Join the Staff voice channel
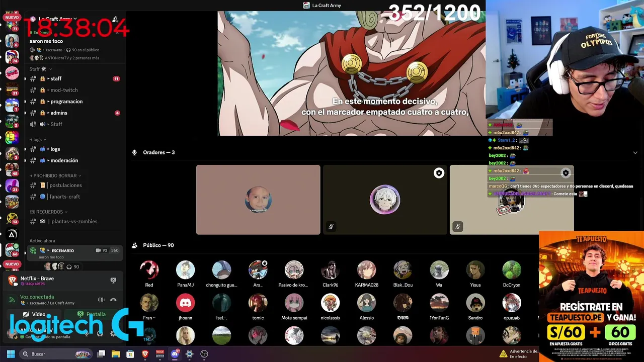 (74, 124)
